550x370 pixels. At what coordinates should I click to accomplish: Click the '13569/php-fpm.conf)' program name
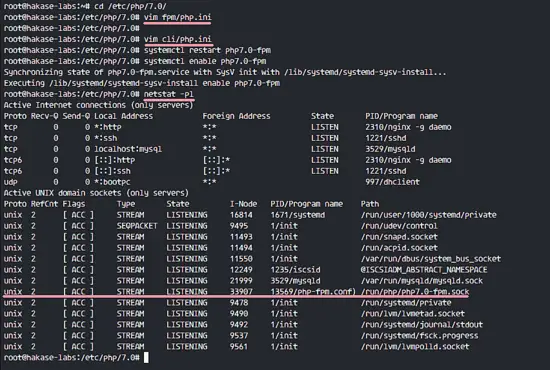(313, 292)
